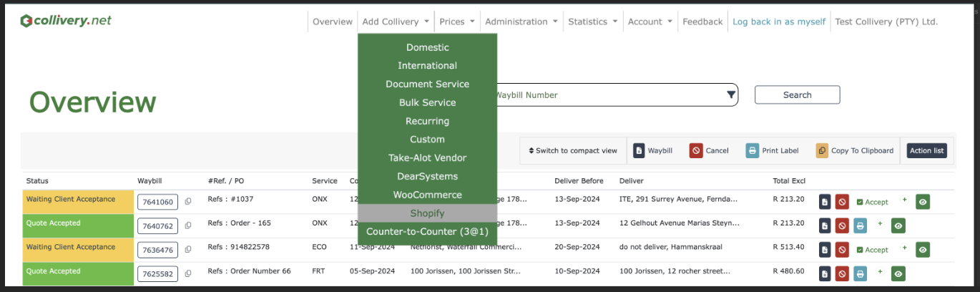The width and height of the screenshot is (980, 292).
Task: Click red cancel icon for waybill 7640762
Action: point(842,226)
